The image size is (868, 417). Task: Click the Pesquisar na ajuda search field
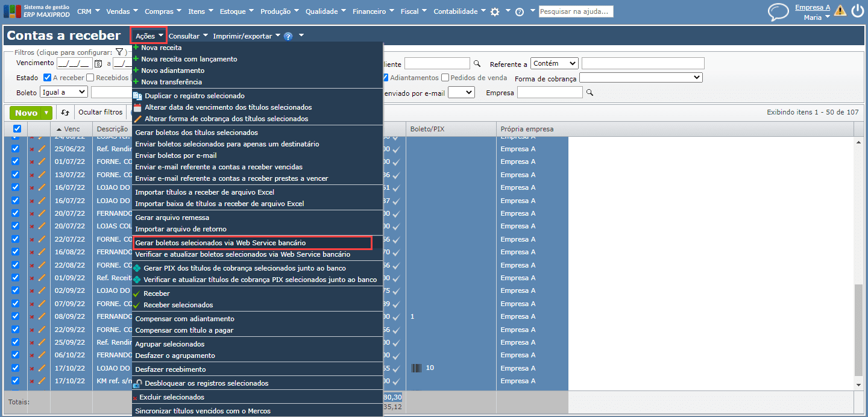(x=576, y=11)
